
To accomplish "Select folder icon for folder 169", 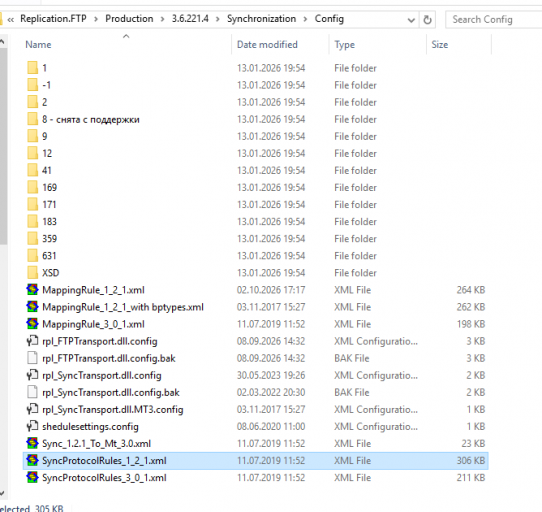I will [x=32, y=187].
